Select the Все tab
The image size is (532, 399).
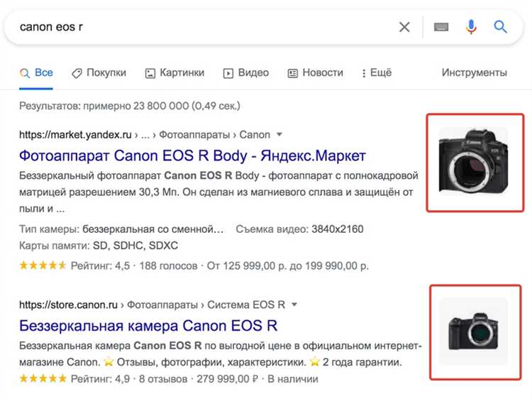tap(36, 72)
